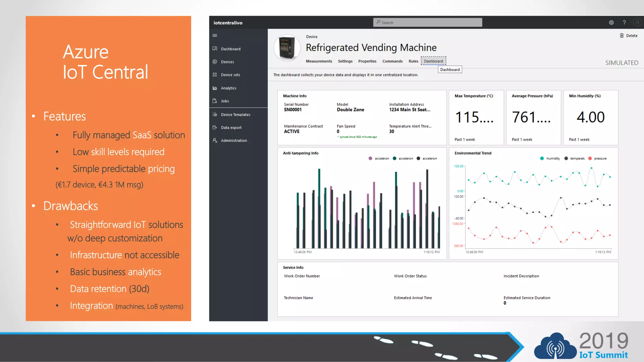Open Analytics in the sidebar
The width and height of the screenshot is (644, 362).
[x=229, y=88]
